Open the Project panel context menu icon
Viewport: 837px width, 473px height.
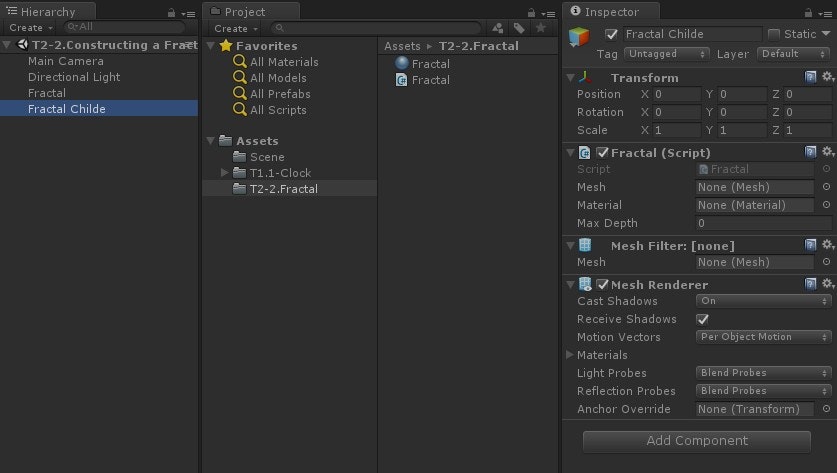[548, 14]
